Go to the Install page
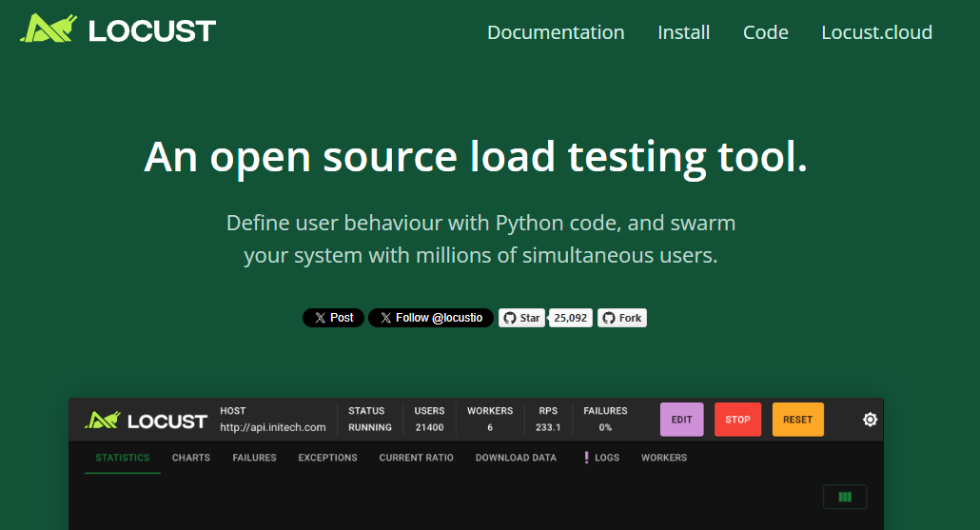 pyautogui.click(x=683, y=32)
